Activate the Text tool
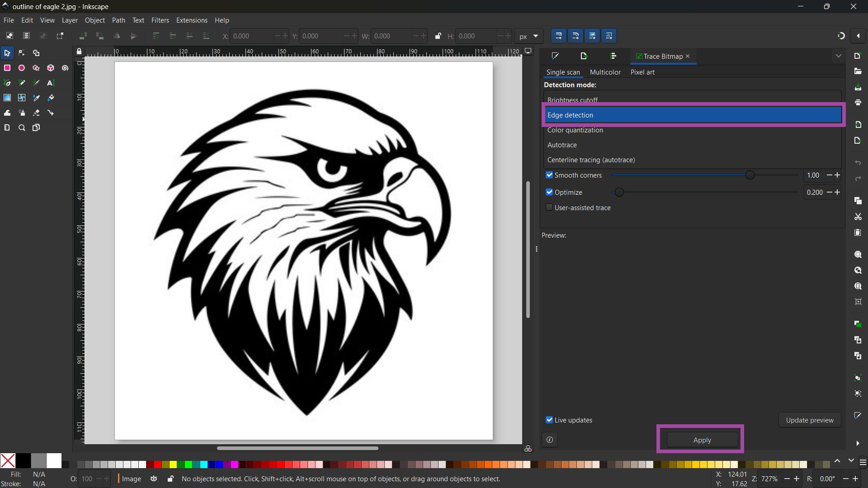This screenshot has width=868, height=488. coord(51,83)
